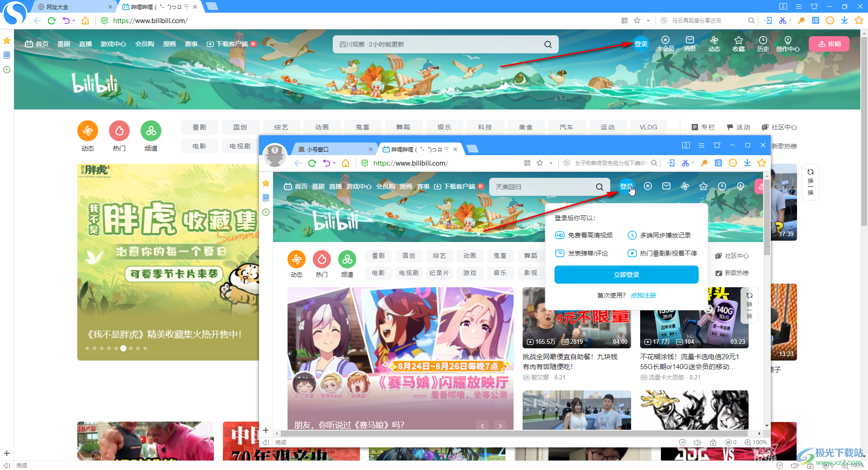Click the 专栏 link in main window
Screen dimensions: 868x470
coord(703,127)
